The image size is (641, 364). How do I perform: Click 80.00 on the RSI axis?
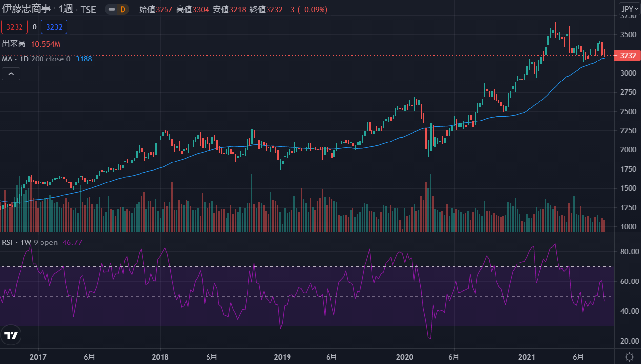click(x=630, y=252)
